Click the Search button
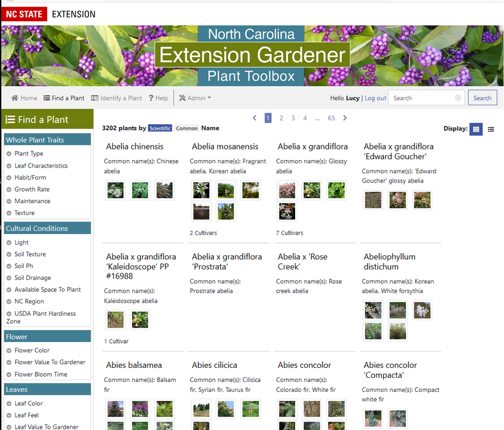 [482, 97]
